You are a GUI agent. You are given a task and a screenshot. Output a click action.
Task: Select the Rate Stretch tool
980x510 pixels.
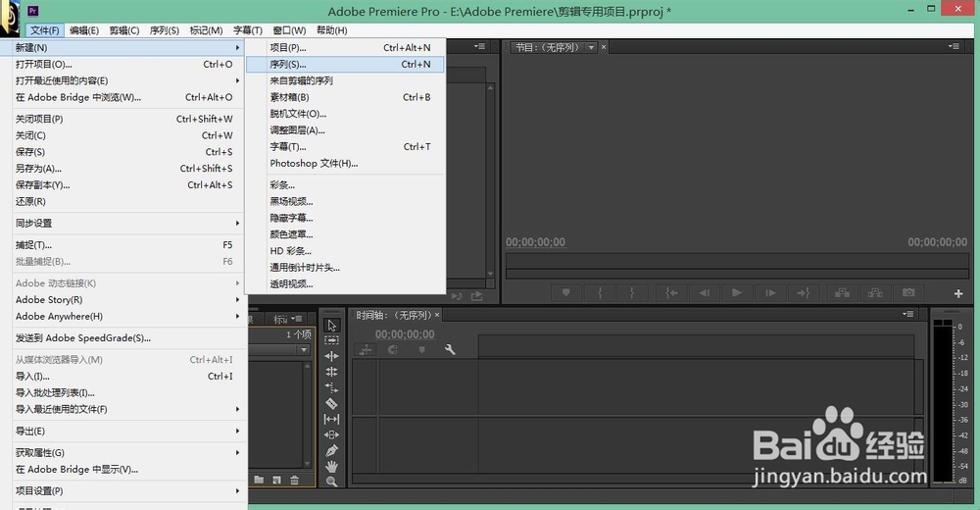click(x=332, y=387)
